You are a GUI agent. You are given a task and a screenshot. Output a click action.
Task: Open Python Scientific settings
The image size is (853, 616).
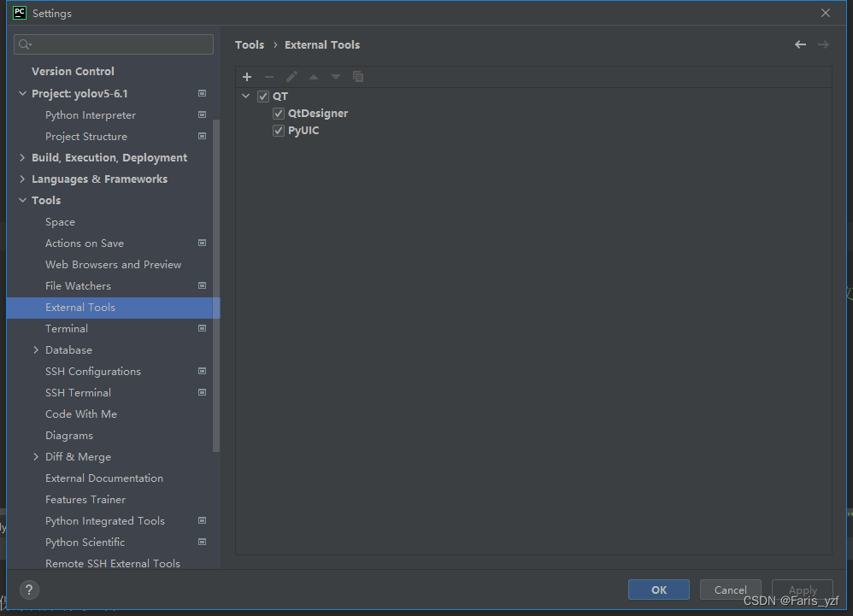click(85, 543)
